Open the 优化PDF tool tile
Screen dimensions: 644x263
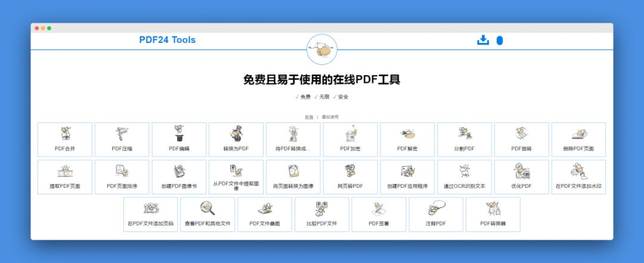tap(522, 177)
